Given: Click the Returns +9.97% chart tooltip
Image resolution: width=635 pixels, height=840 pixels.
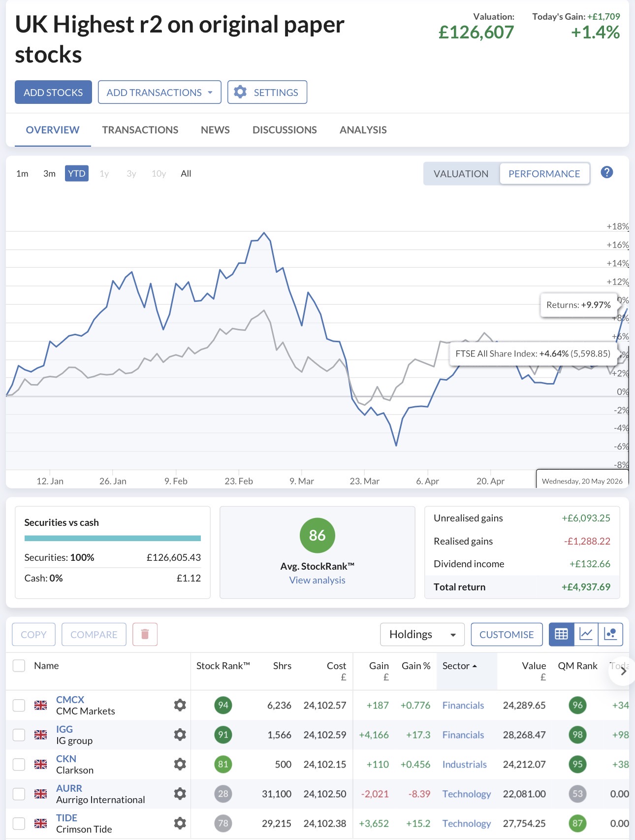Looking at the screenshot, I should (x=578, y=305).
